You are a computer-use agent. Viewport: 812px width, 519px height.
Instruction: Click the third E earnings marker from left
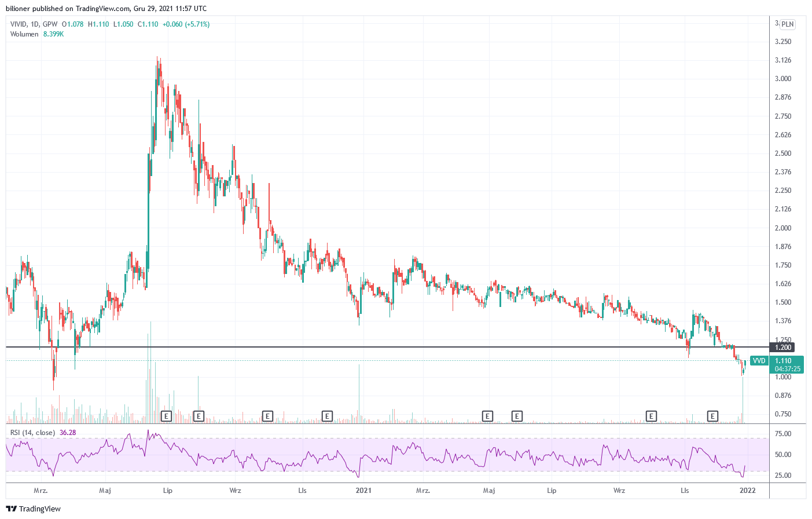pyautogui.click(x=267, y=416)
